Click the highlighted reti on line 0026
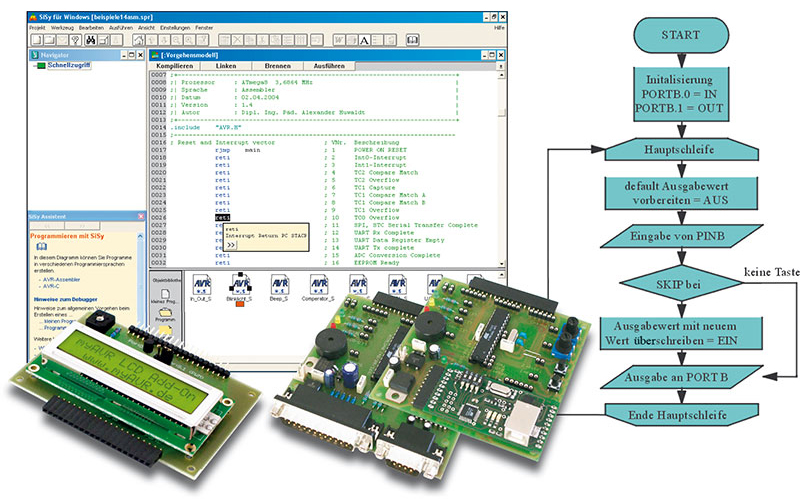Viewport: 800px width, 501px height. pos(222,217)
